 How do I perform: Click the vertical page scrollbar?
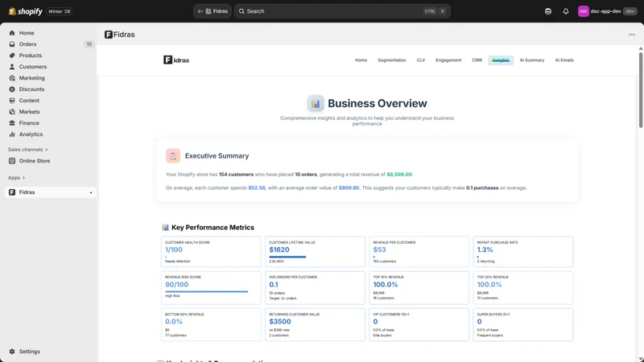[x=641, y=90]
